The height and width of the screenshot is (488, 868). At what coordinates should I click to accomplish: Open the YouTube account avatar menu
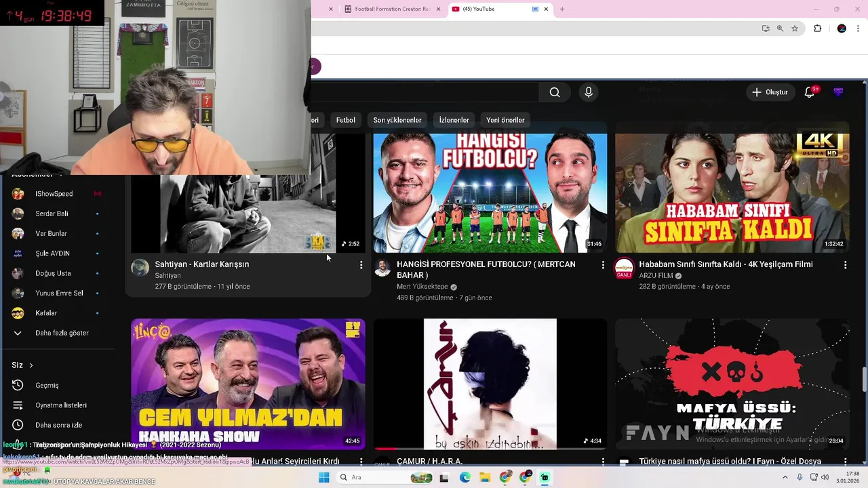click(x=839, y=92)
